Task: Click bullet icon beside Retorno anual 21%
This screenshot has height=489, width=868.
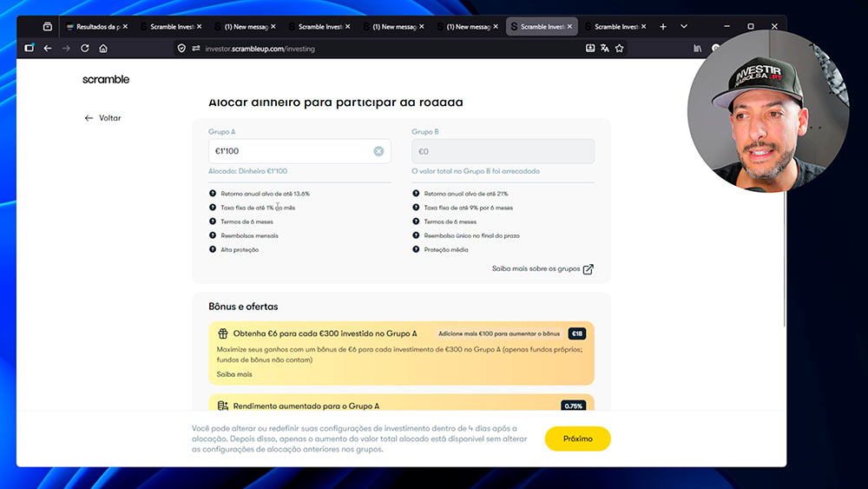Action: (416, 194)
